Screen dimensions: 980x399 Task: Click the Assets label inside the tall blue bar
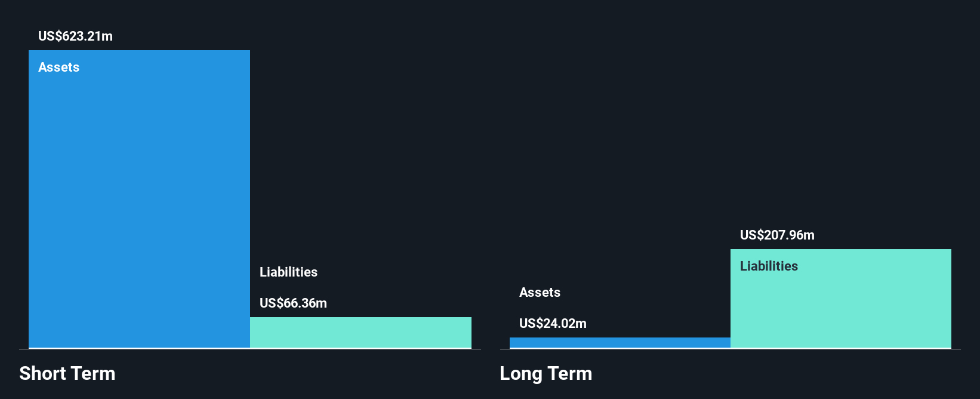click(58, 67)
